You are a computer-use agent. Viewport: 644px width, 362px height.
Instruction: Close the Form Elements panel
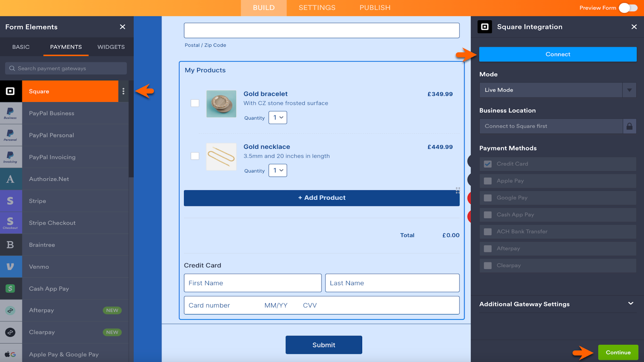click(123, 27)
